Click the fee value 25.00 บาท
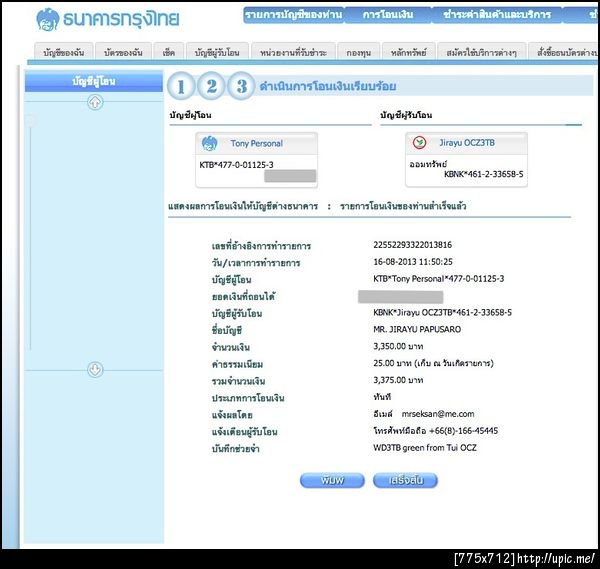 click(392, 363)
